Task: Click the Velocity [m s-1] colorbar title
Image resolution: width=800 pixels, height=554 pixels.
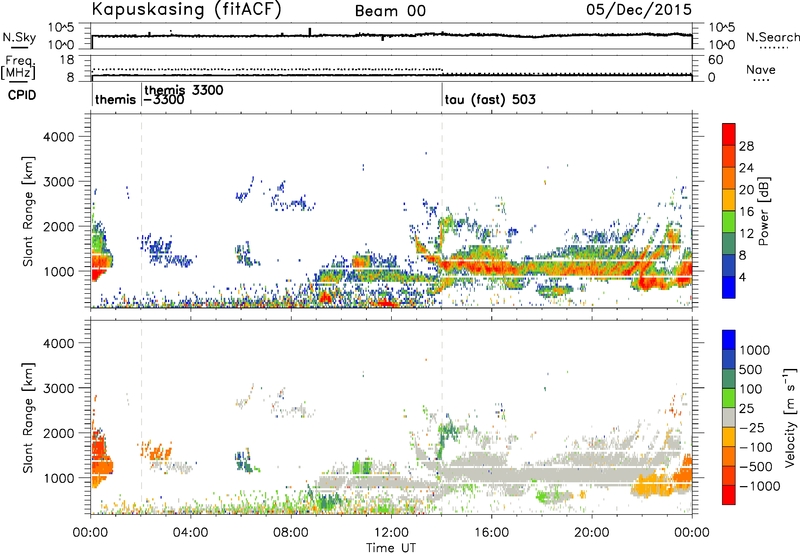Action: coord(790,417)
